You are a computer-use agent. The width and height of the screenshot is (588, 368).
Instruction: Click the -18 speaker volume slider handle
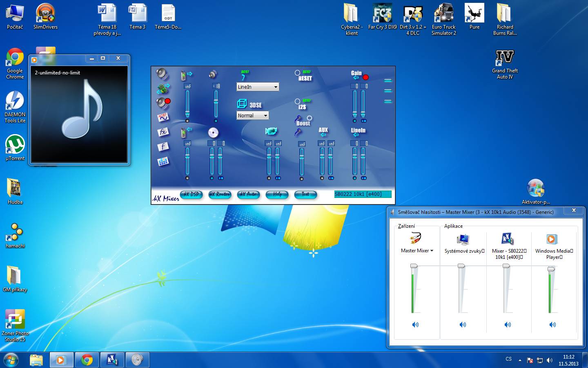point(216,101)
